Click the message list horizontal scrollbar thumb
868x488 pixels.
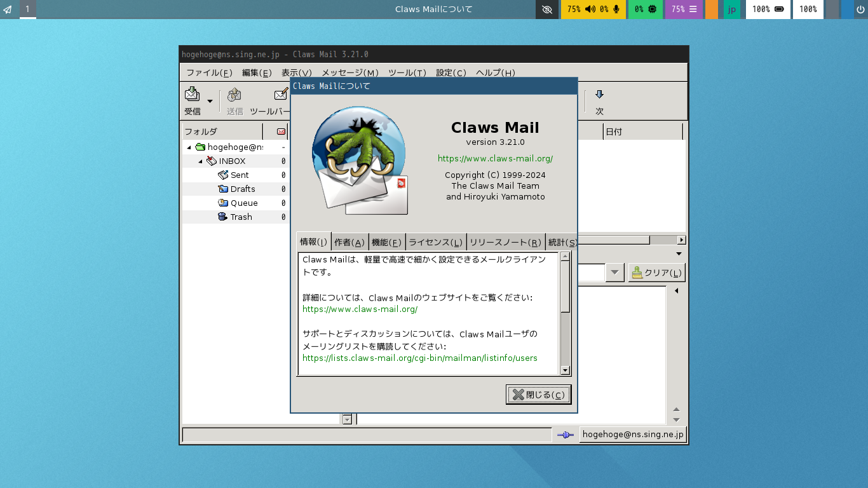pos(613,240)
